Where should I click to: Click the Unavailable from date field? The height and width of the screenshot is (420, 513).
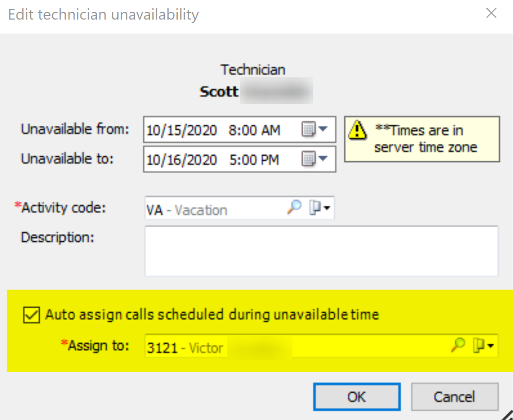pyautogui.click(x=181, y=130)
